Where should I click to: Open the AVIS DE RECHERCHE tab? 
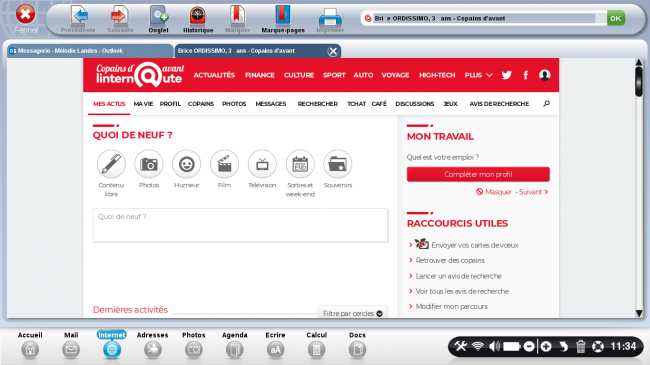point(499,104)
